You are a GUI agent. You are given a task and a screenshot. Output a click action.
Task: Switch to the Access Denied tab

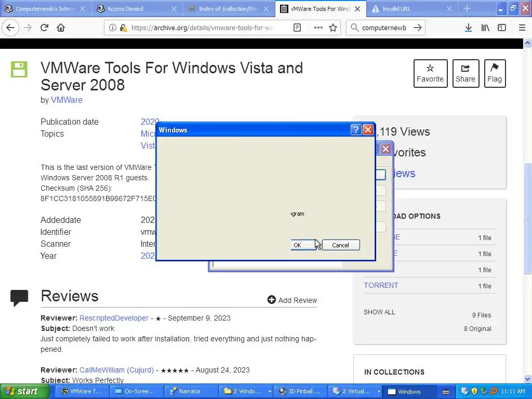(x=137, y=8)
